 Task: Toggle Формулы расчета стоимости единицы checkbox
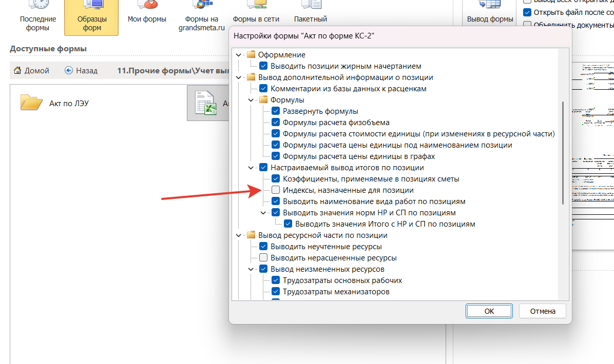[x=276, y=134]
